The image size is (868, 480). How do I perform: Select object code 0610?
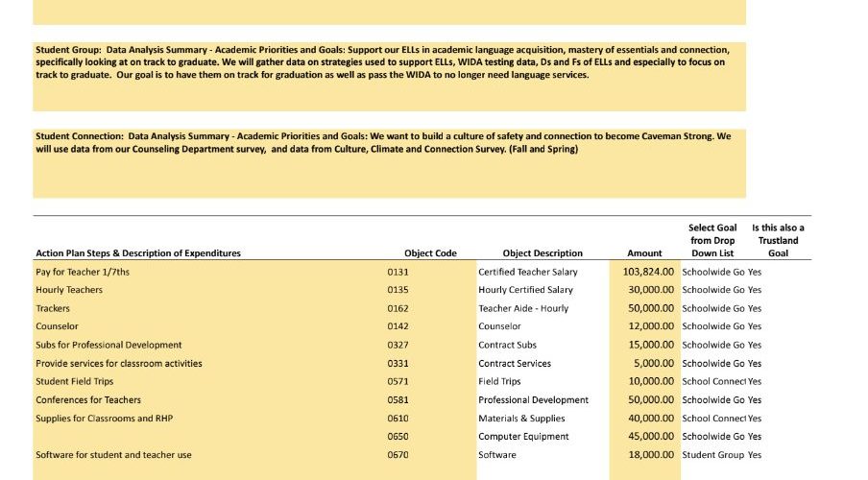pos(398,418)
